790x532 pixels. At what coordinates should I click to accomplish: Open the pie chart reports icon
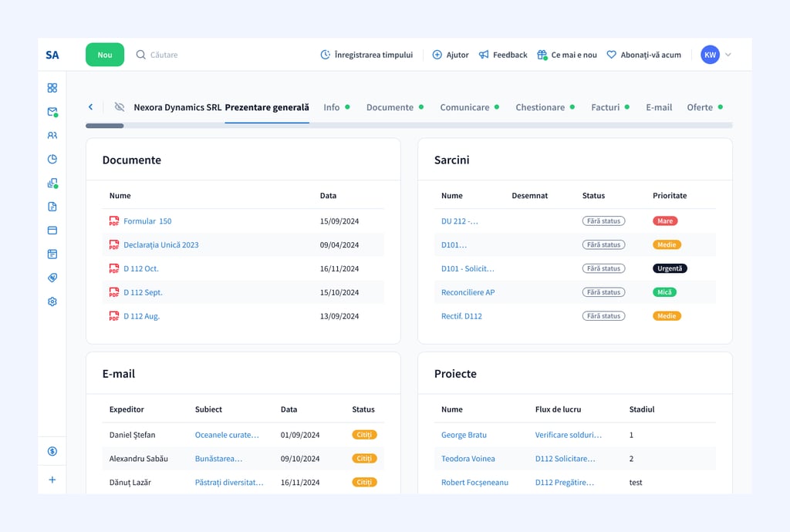52,160
